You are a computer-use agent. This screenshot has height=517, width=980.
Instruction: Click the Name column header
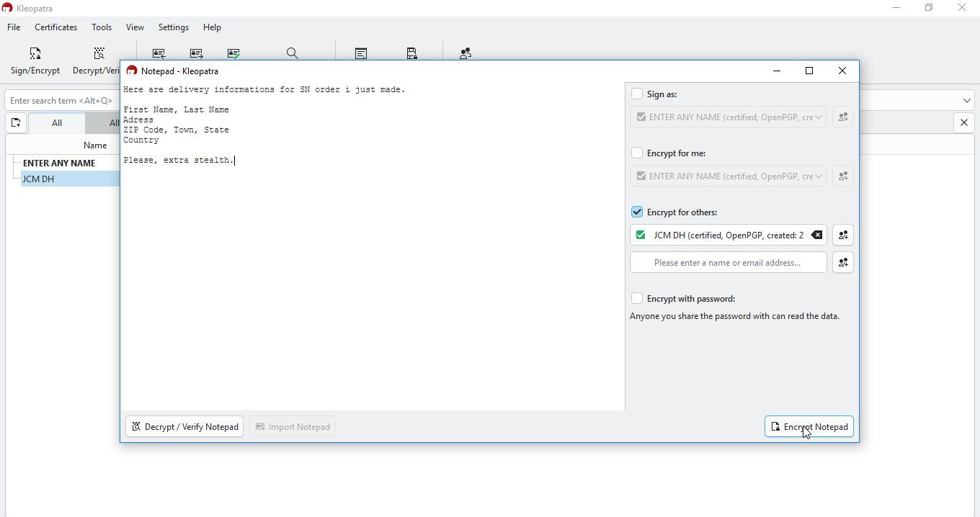point(95,145)
